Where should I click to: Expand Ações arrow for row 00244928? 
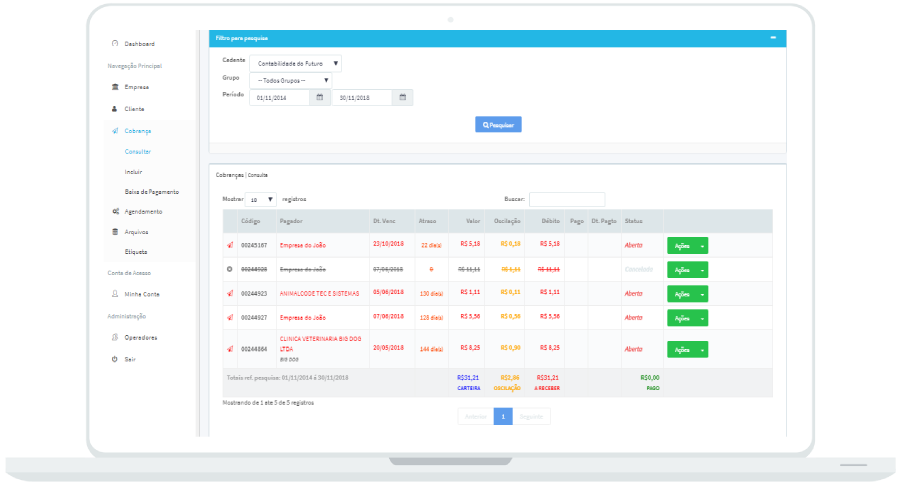pyautogui.click(x=703, y=270)
